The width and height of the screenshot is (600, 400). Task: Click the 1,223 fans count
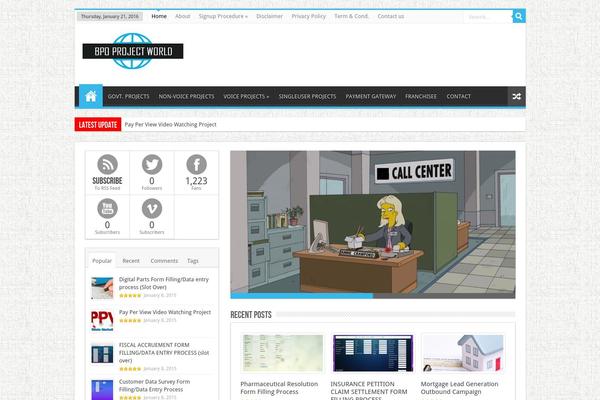pyautogui.click(x=196, y=181)
